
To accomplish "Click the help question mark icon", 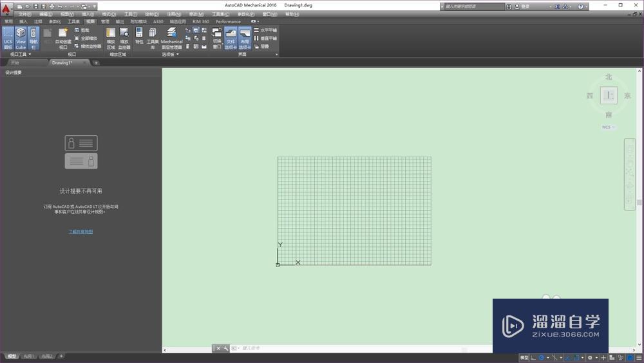I will (x=580, y=6).
